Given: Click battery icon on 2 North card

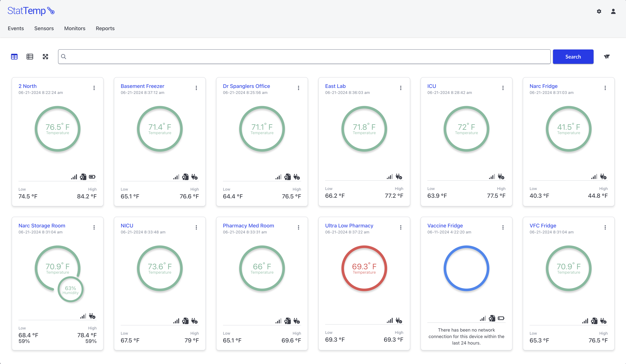Looking at the screenshot, I should pos(92,177).
